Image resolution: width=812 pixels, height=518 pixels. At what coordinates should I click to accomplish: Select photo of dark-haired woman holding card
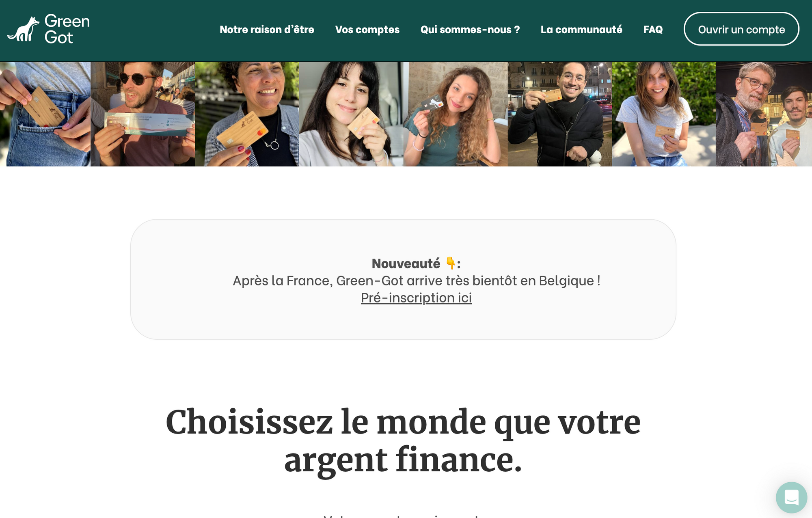[x=351, y=114]
